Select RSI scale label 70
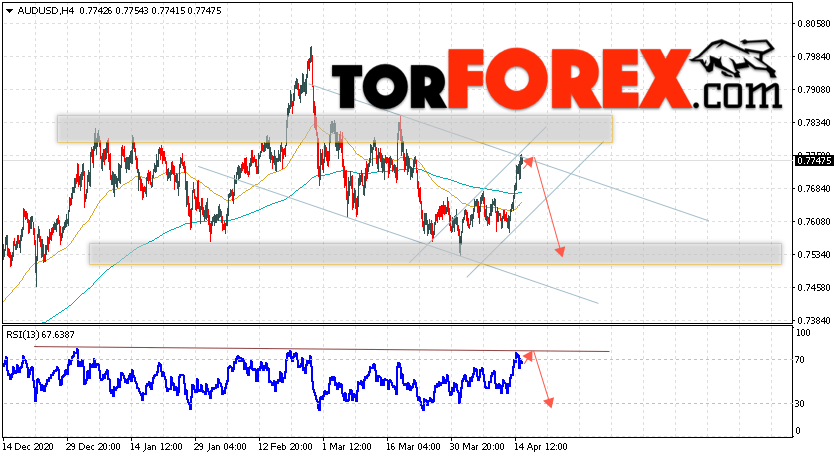The height and width of the screenshot is (458, 838). click(800, 360)
